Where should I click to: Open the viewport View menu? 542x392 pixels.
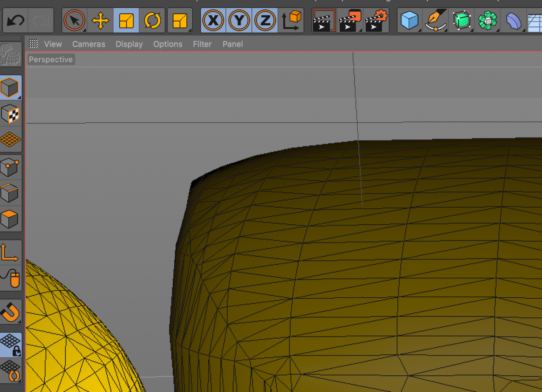[x=53, y=44]
